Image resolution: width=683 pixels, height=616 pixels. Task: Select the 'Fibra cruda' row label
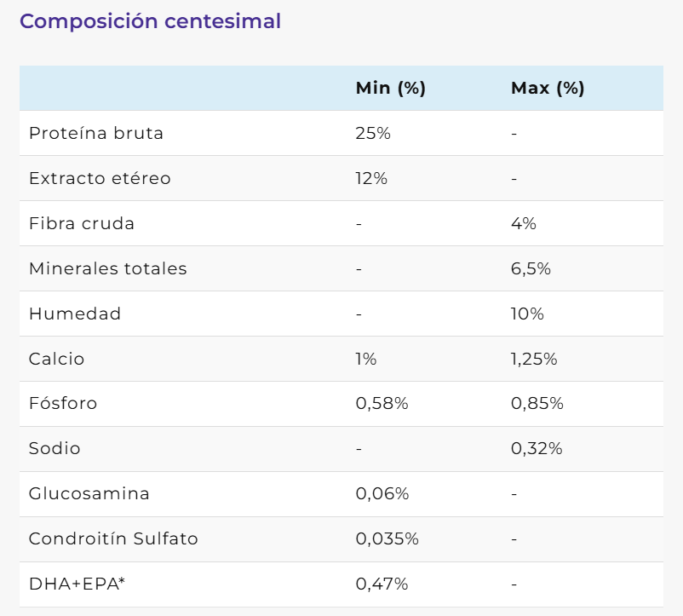(82, 224)
